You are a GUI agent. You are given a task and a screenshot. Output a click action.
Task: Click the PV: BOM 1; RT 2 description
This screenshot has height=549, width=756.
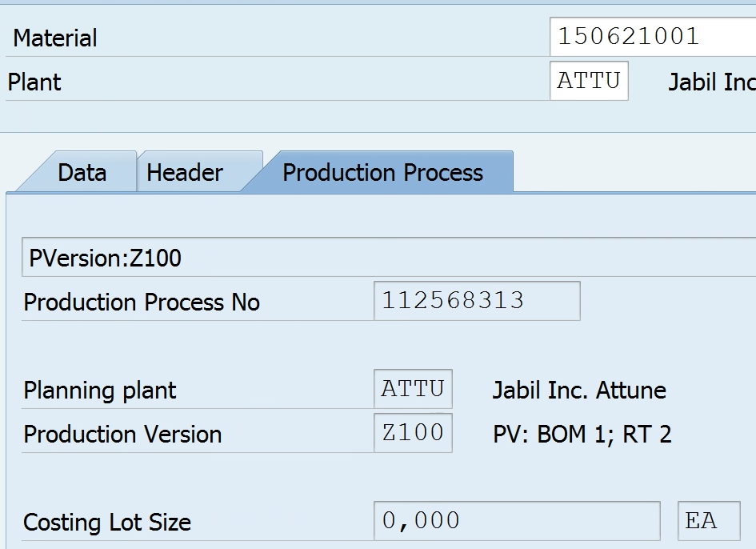(x=582, y=435)
